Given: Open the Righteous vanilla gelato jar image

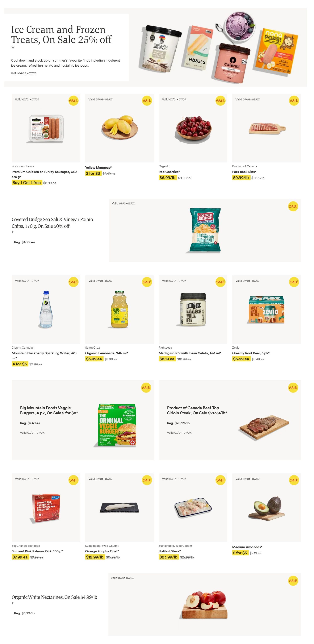Looking at the screenshot, I should [x=193, y=309].
